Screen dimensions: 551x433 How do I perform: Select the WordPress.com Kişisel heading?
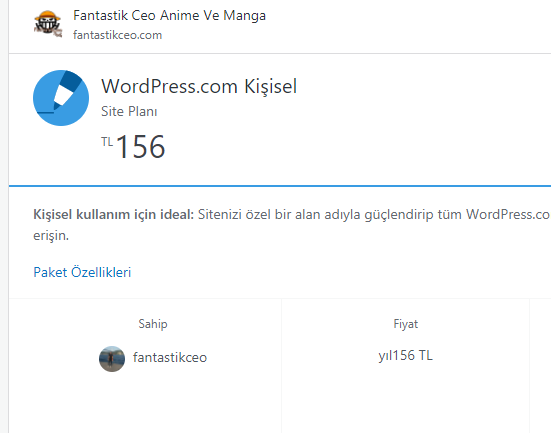199,86
